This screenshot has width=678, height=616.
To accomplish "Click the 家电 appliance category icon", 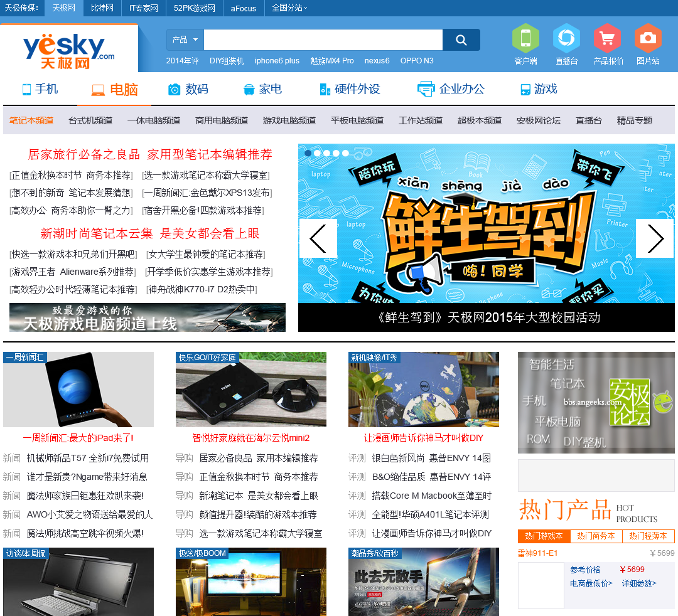I will (249, 90).
